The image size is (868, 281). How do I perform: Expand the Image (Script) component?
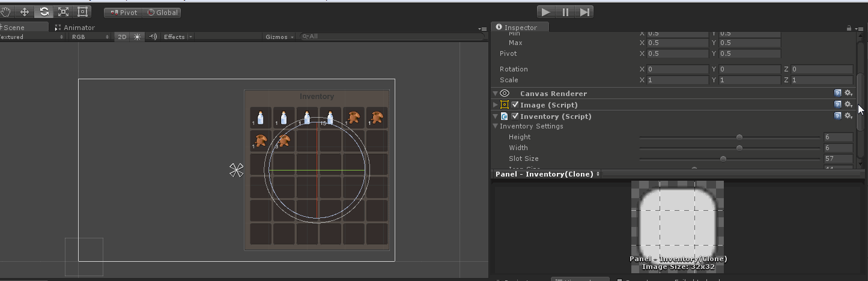[x=496, y=105]
